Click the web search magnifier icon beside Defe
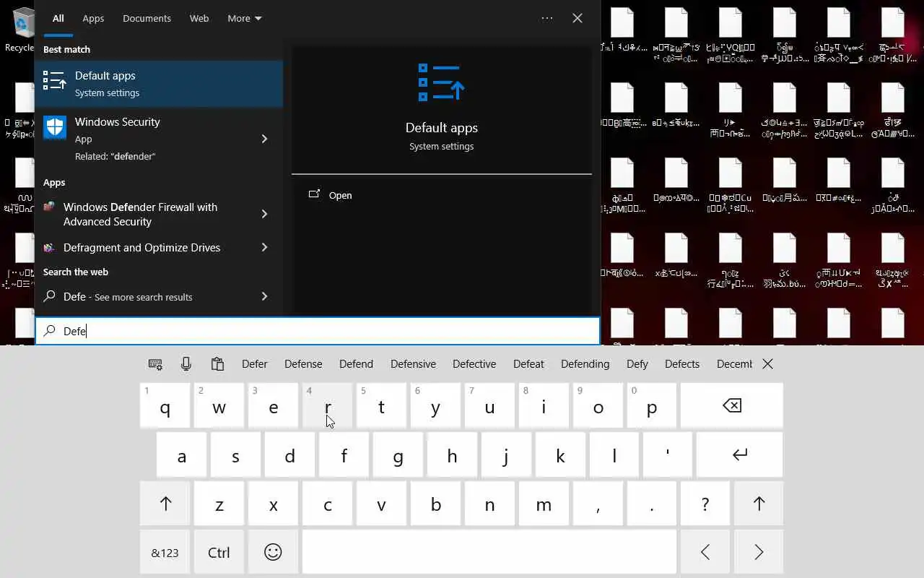Image resolution: width=924 pixels, height=578 pixels. pos(49,296)
